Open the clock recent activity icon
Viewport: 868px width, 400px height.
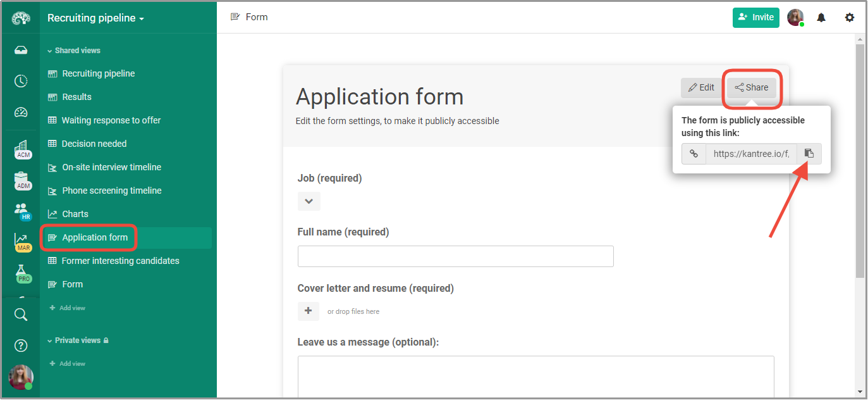[x=21, y=81]
